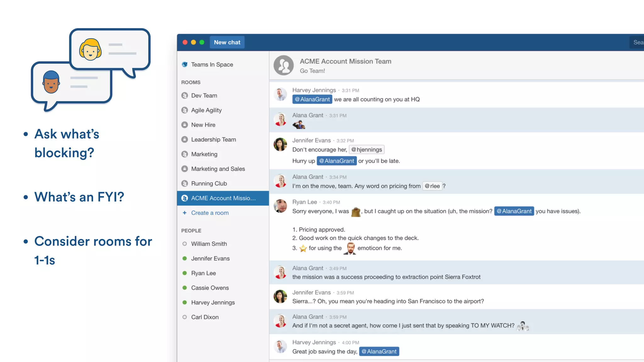Click Ryan Lee's green status dot
Image resolution: width=644 pixels, height=362 pixels.
click(x=185, y=273)
